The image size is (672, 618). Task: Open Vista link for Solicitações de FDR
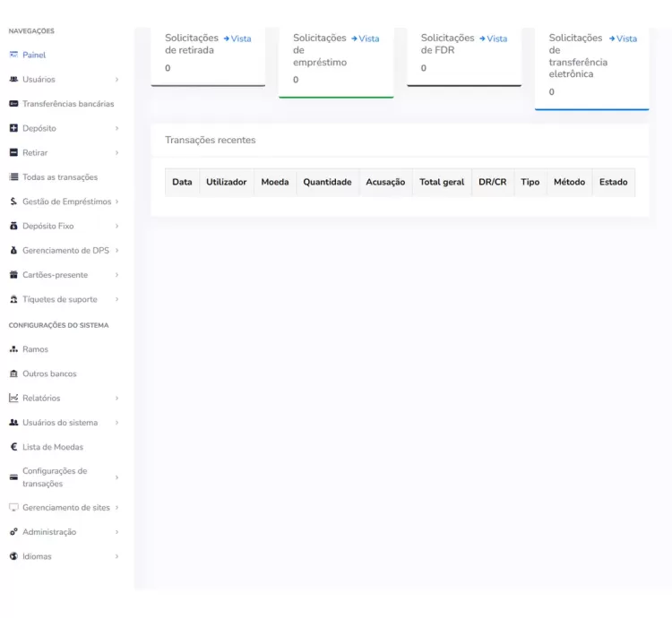click(x=494, y=39)
